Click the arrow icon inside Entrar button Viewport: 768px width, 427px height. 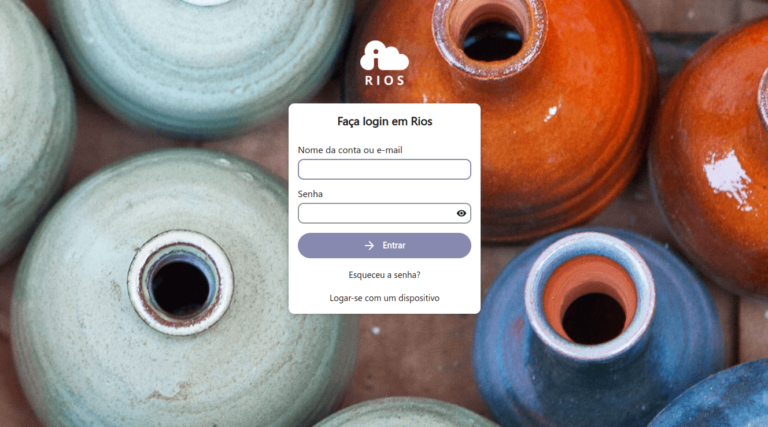coord(369,245)
